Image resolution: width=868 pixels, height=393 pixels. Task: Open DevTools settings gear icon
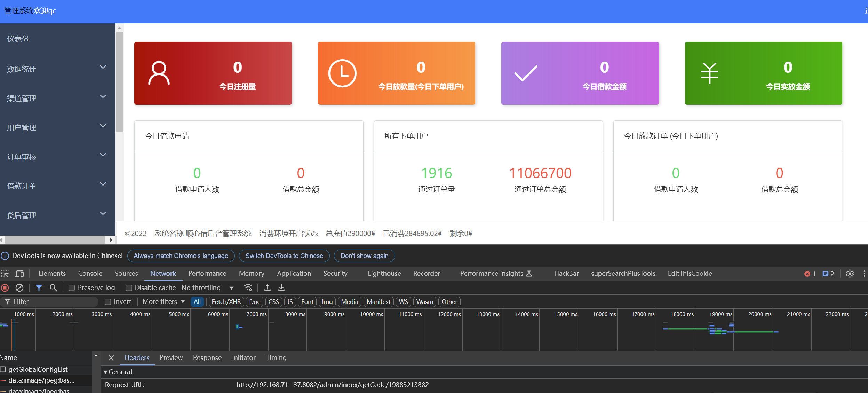[850, 274]
